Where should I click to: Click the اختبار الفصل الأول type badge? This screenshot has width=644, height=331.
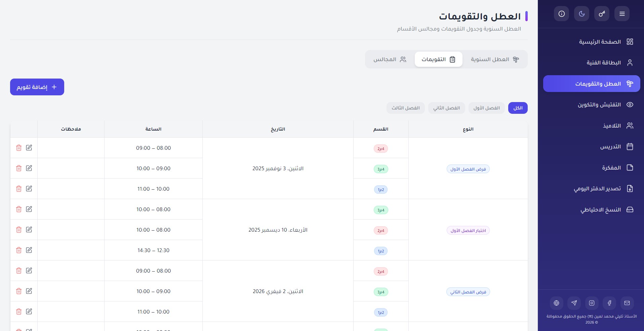(468, 230)
